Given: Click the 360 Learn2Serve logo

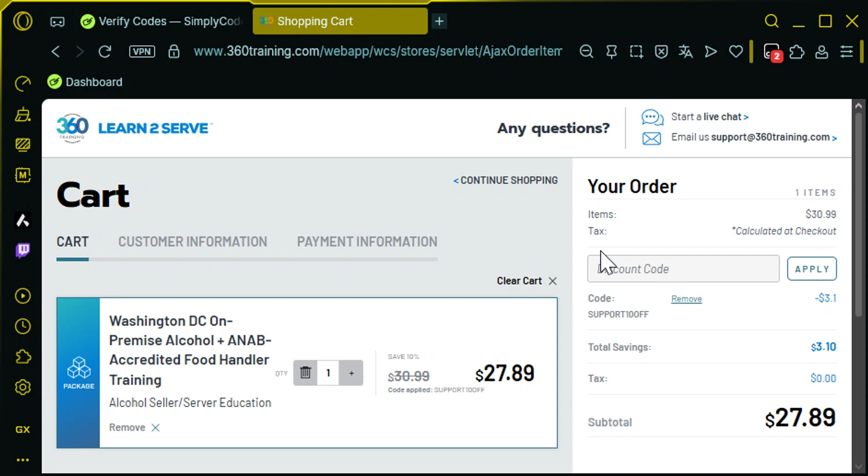Looking at the screenshot, I should point(134,128).
